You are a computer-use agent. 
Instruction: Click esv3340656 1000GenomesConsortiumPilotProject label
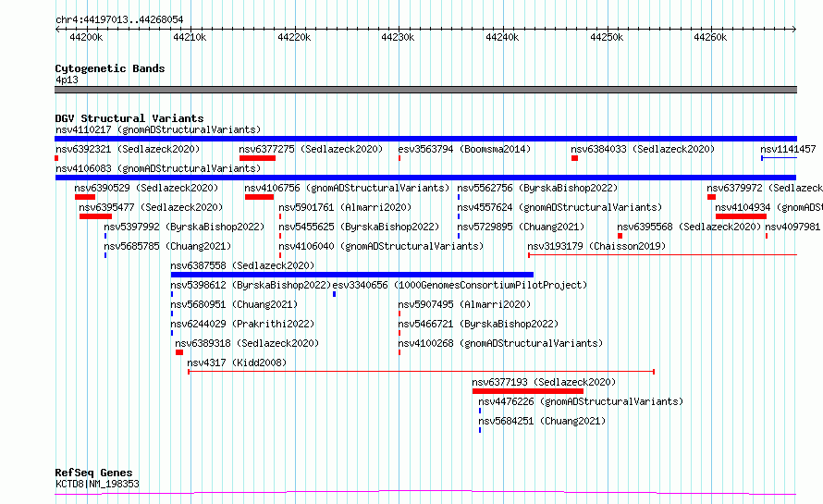(460, 285)
